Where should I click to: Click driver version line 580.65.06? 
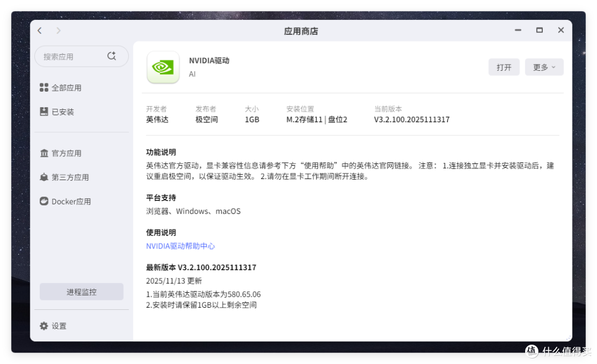click(203, 294)
